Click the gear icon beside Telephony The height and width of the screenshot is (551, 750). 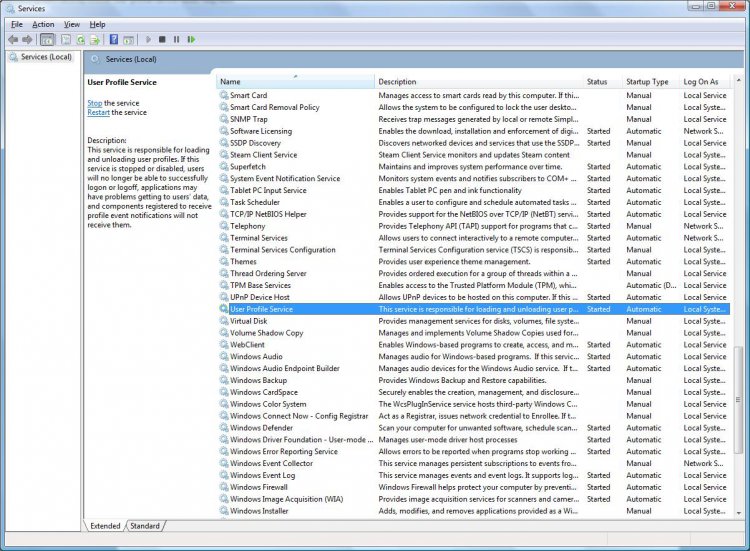224,226
